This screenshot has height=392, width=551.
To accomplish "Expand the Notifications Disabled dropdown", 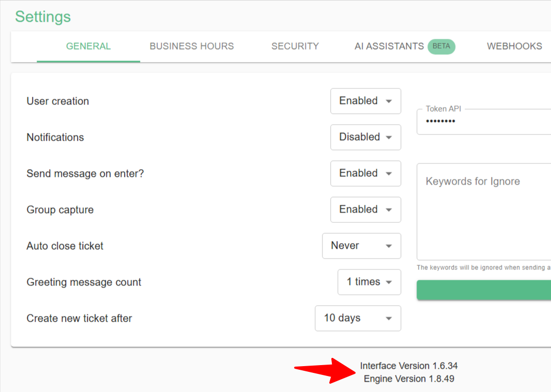I will click(x=365, y=137).
